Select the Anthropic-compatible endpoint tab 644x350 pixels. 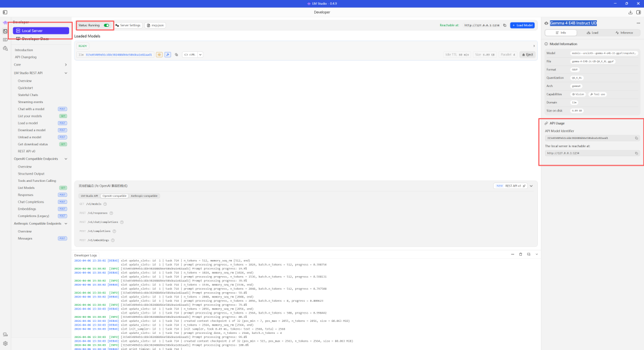pyautogui.click(x=144, y=196)
